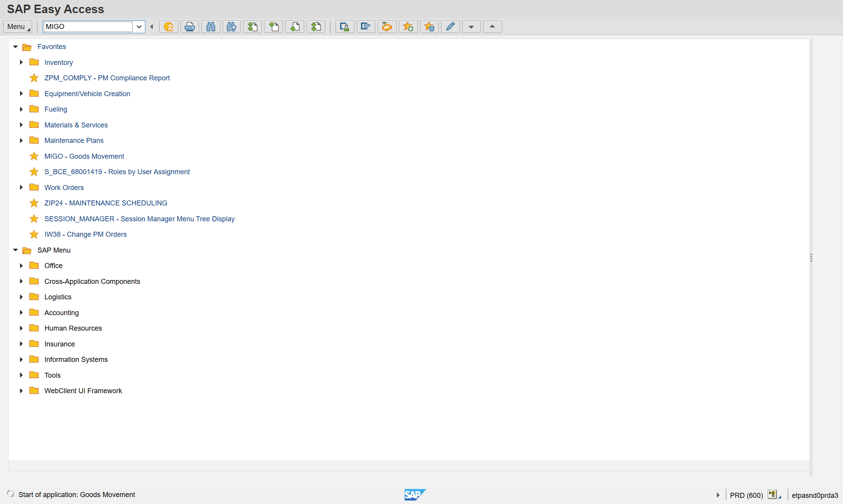
Task: Click Add to Favorites star-plus icon
Action: pos(408,27)
